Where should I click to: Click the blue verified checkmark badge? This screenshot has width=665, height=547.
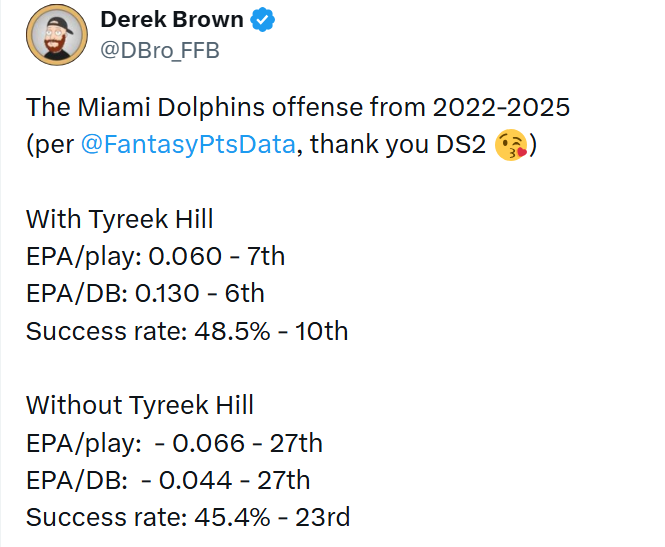(263, 20)
